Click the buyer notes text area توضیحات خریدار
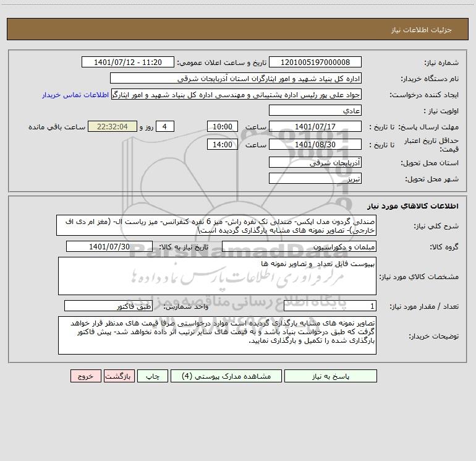The width and height of the screenshot is (476, 461). (217, 335)
